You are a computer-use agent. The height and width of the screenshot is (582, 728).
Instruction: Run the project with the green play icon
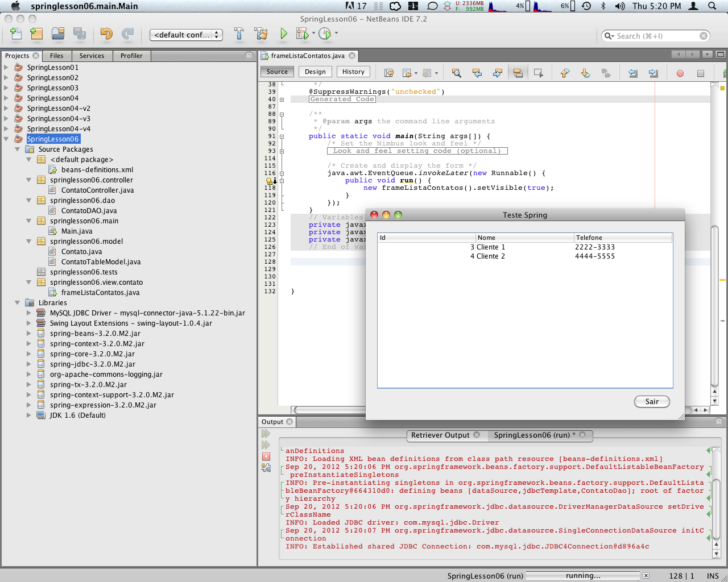pyautogui.click(x=283, y=34)
